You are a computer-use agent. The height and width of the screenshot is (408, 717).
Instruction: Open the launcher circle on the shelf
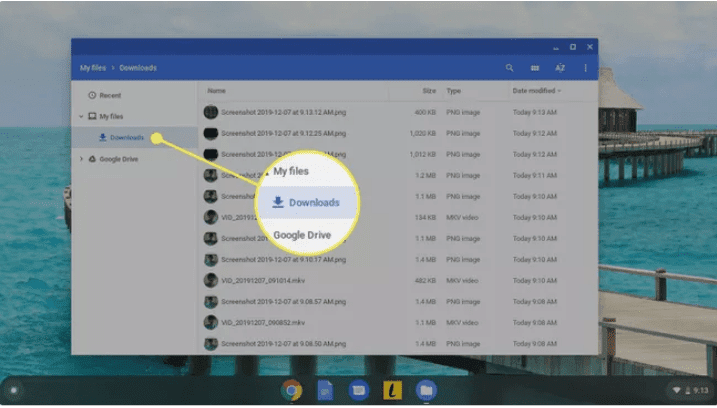(13, 389)
